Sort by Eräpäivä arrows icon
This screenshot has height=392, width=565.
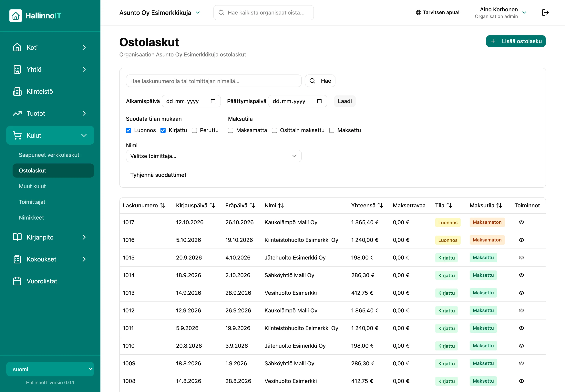(x=252, y=206)
